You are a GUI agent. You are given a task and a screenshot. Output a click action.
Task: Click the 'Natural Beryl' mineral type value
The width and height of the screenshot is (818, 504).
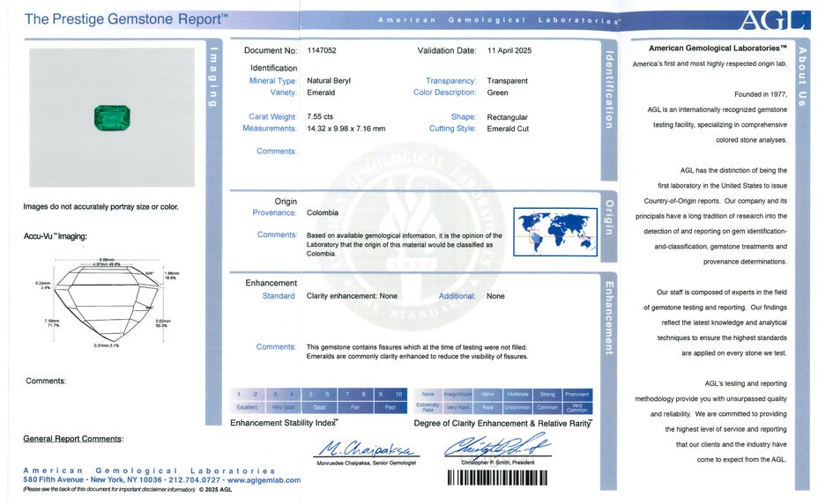329,81
